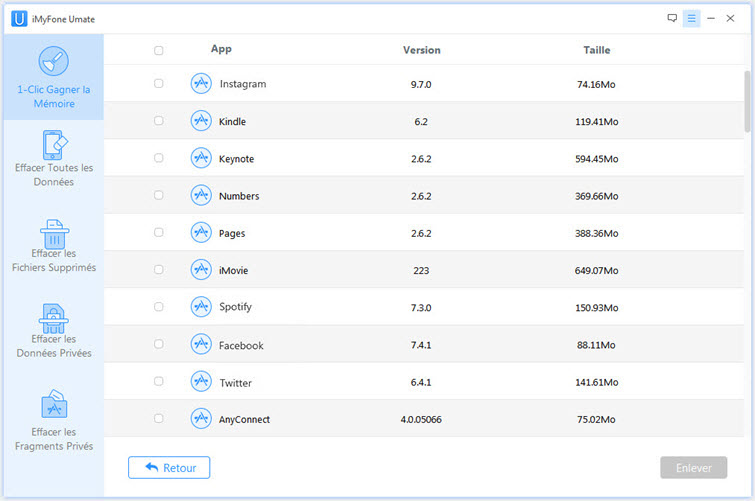This screenshot has width=755, height=501.
Task: Select the Keynote app name
Action: 236,159
